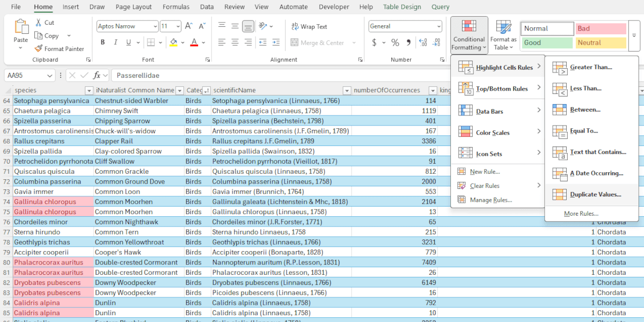This screenshot has height=322, width=644.
Task: Click Decrease Indent icon
Action: click(x=264, y=42)
